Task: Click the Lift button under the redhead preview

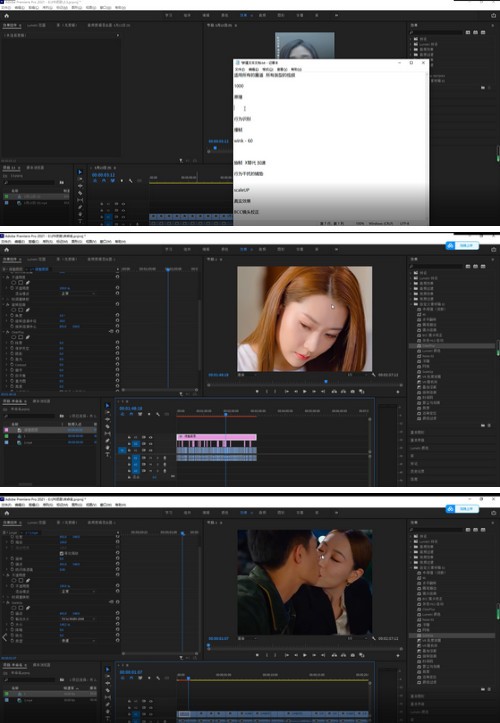Action: 334,391
